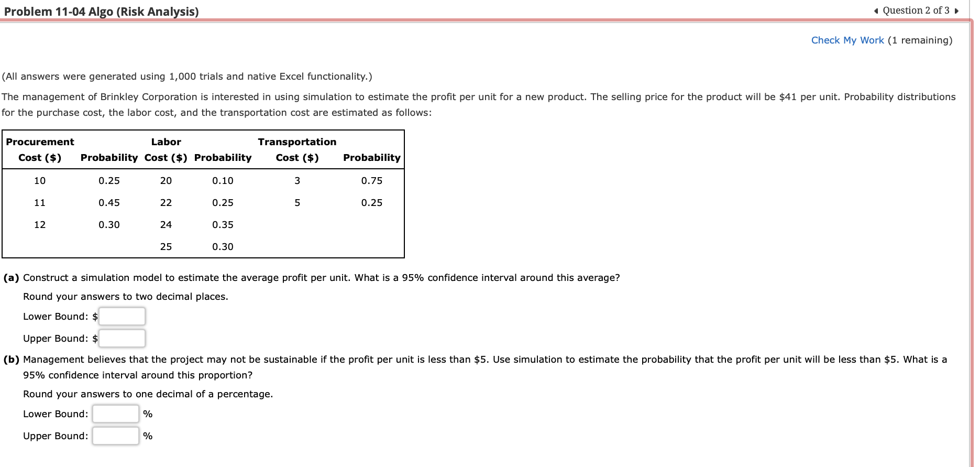The image size is (980, 467).
Task: Click the Transportation Cost column heading
Action: click(297, 149)
